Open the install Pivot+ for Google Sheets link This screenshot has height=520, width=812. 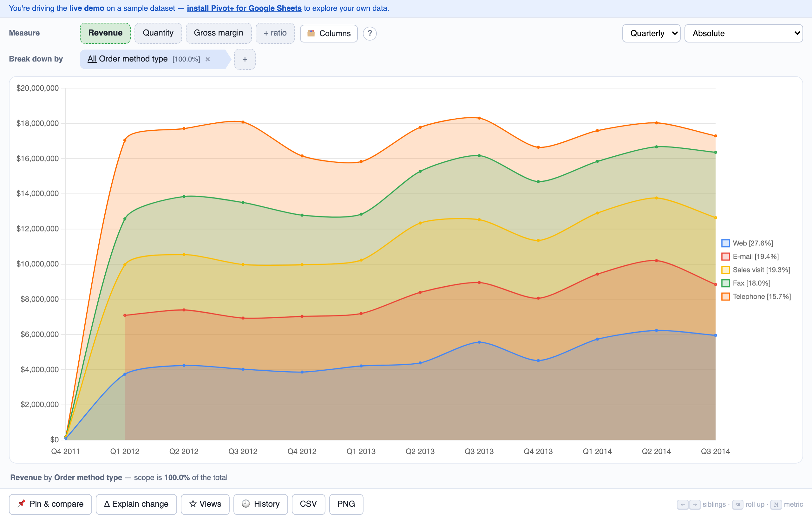pos(244,8)
